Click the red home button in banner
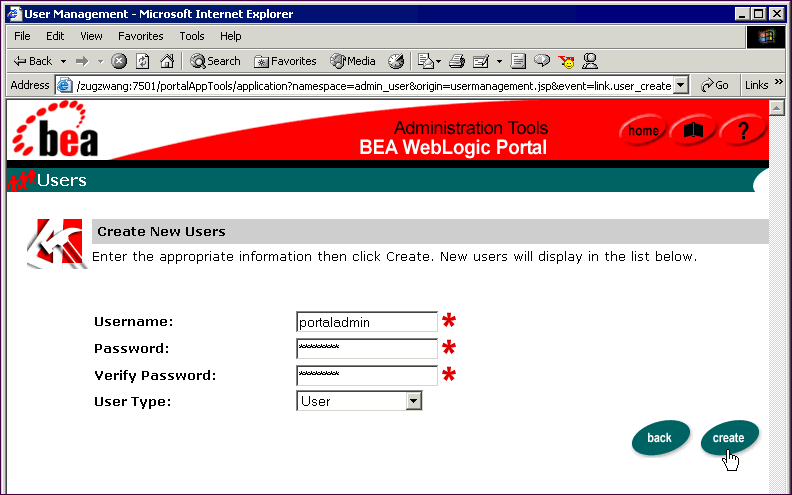This screenshot has width=792, height=495. coord(642,131)
